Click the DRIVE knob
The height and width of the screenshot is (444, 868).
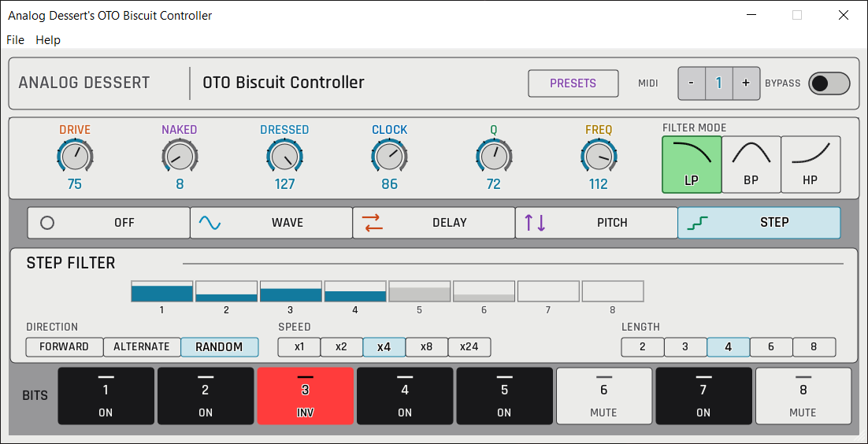[75, 156]
